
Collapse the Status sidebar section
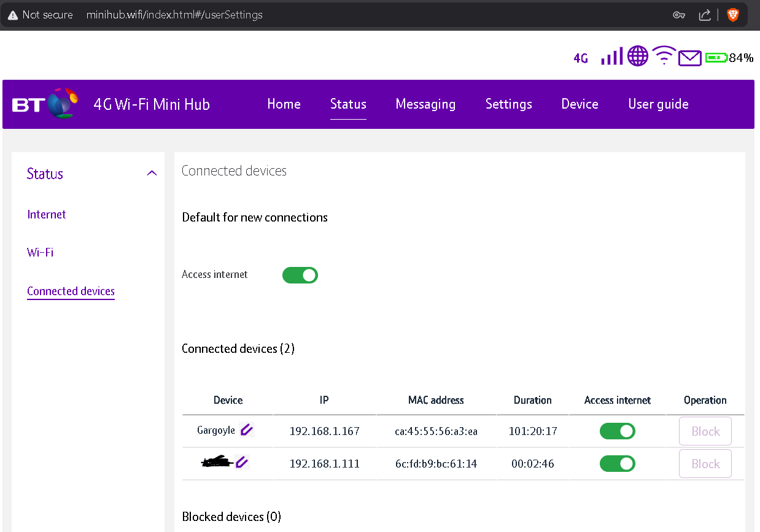coord(152,174)
